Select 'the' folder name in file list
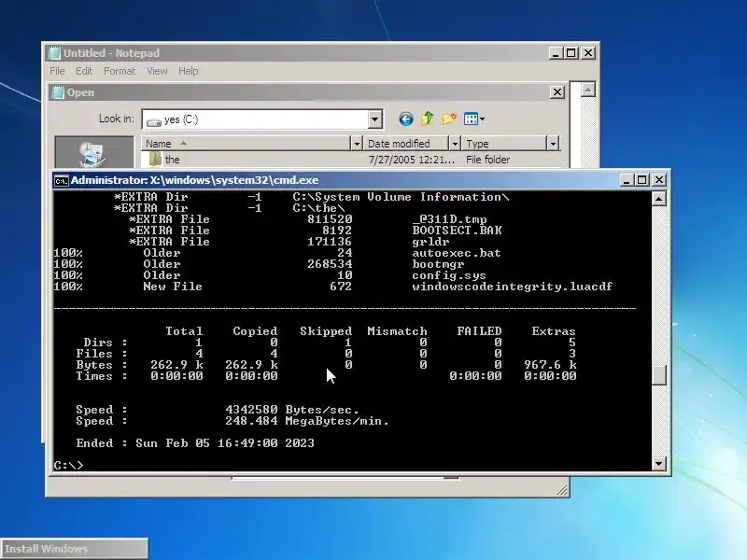 pyautogui.click(x=172, y=160)
